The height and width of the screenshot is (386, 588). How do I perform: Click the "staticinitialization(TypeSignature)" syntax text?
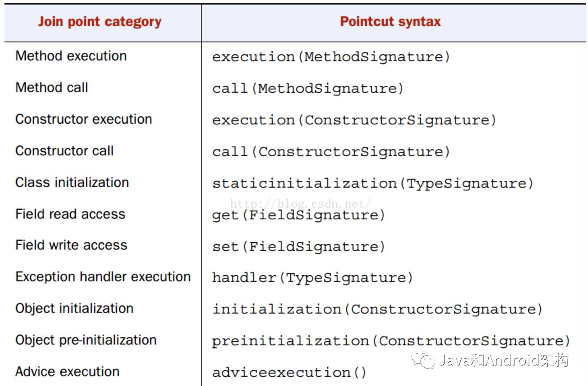[373, 183]
